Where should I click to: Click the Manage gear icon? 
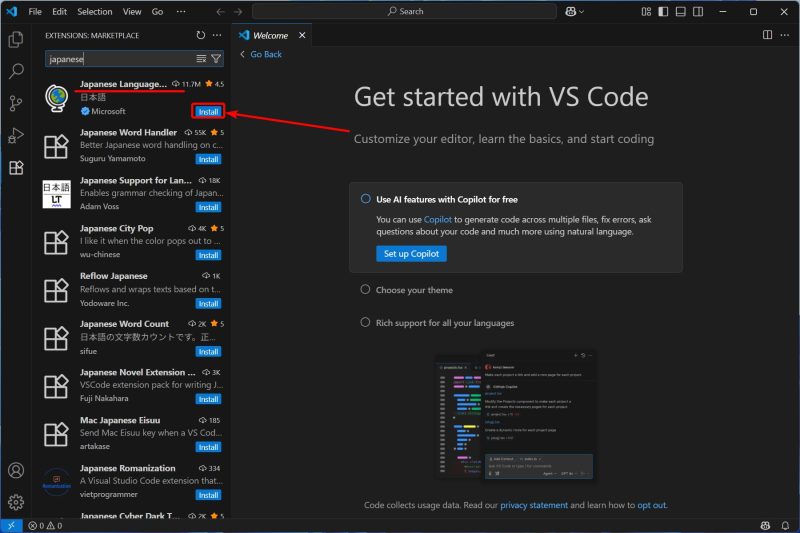pyautogui.click(x=16, y=502)
